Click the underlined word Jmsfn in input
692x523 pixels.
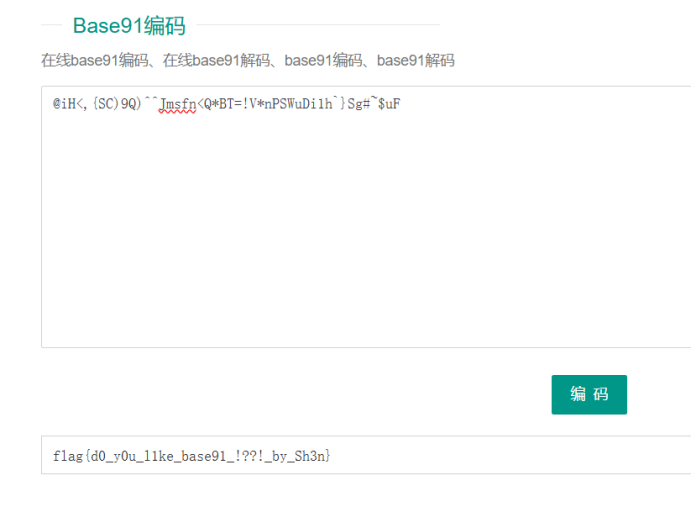(177, 104)
